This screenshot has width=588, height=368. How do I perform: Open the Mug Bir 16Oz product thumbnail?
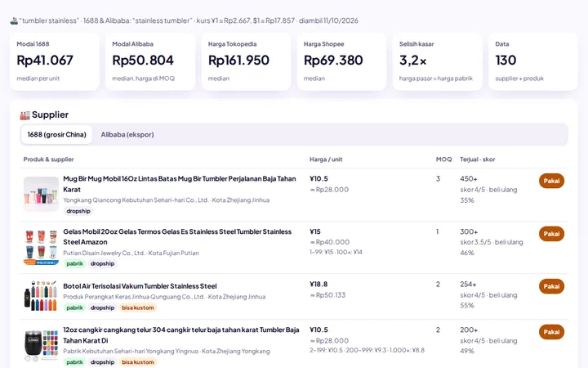click(41, 195)
